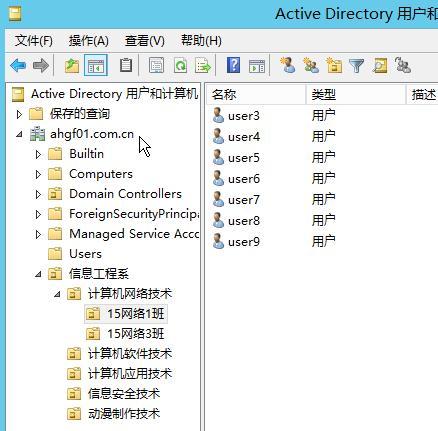Image resolution: width=438 pixels, height=431 pixels.
Task: Expand the Managed Service Accounts node
Action: click(x=38, y=234)
